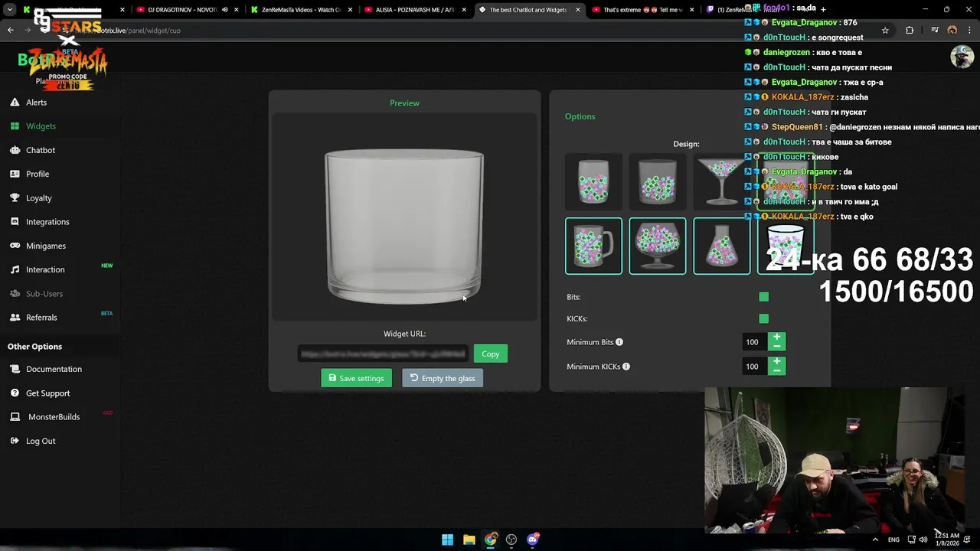
Task: Click the Loyalty trophy icon
Action: [x=15, y=197]
